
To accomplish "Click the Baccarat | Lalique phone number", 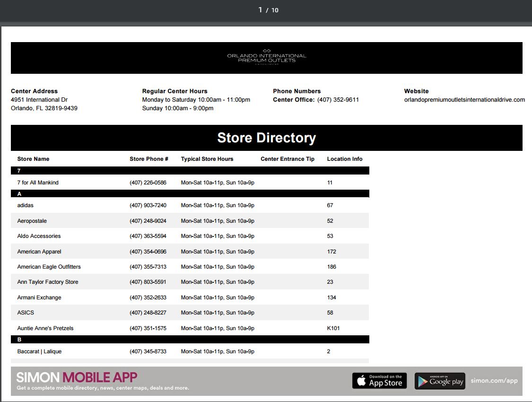I will [x=148, y=351].
